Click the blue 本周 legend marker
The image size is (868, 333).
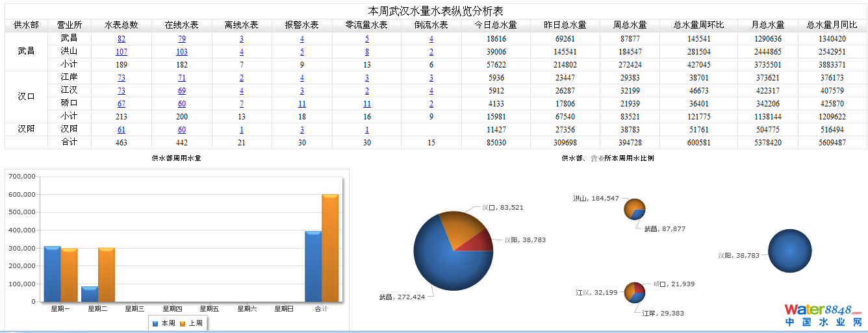coord(155,323)
